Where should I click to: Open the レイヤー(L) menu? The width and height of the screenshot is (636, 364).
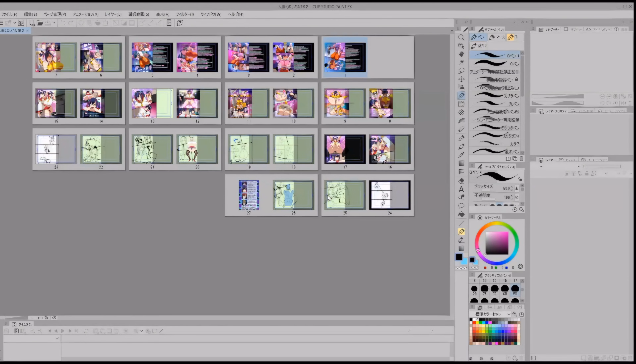[113, 14]
